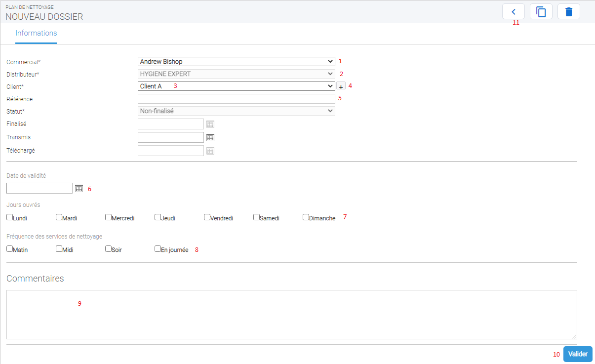Switch to the Informations tab
The height and width of the screenshot is (364, 595).
[36, 34]
